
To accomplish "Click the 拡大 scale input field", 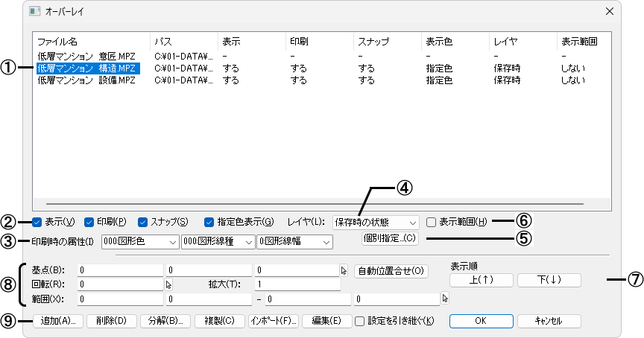I will [297, 284].
